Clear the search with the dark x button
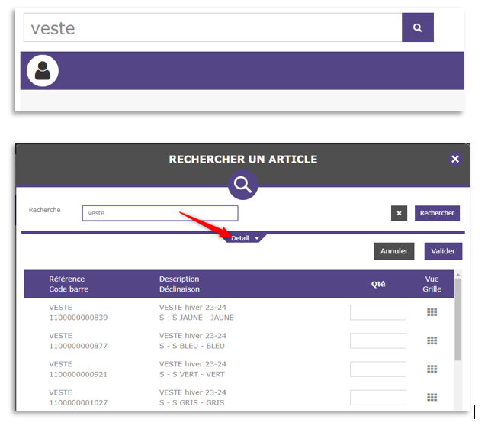 coord(400,213)
